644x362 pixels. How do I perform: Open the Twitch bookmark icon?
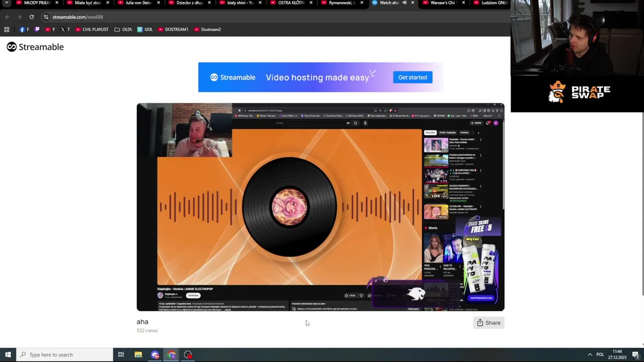pyautogui.click(x=37, y=30)
